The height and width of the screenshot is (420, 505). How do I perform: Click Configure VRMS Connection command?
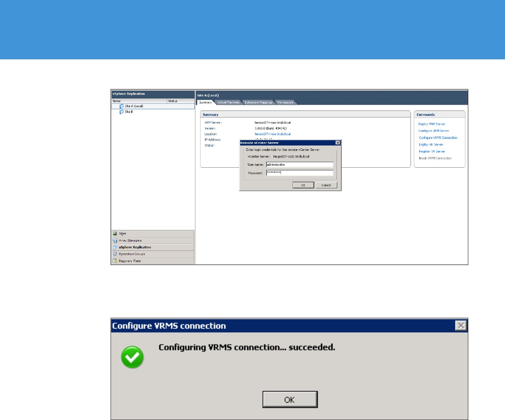coord(438,138)
